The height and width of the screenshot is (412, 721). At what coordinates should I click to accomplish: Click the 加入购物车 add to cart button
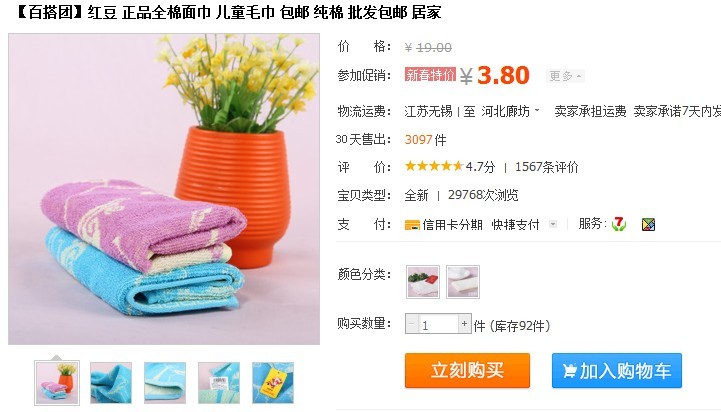[617, 371]
